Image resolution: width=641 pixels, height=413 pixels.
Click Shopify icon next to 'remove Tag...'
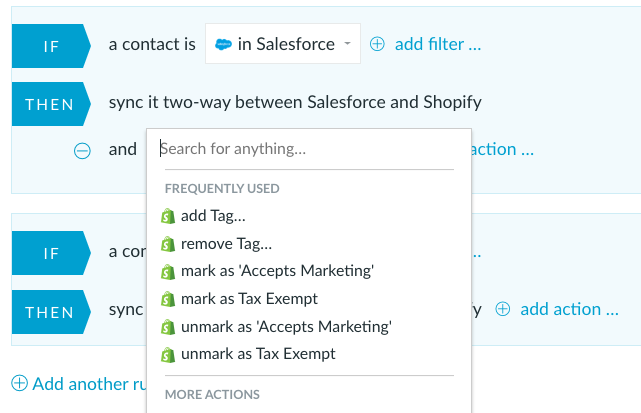pyautogui.click(x=168, y=244)
